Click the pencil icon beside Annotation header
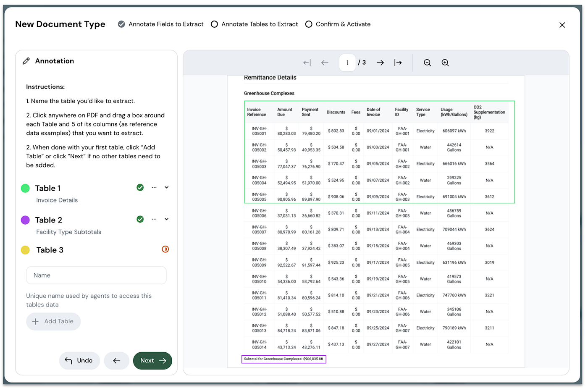The width and height of the screenshot is (588, 388). [26, 60]
